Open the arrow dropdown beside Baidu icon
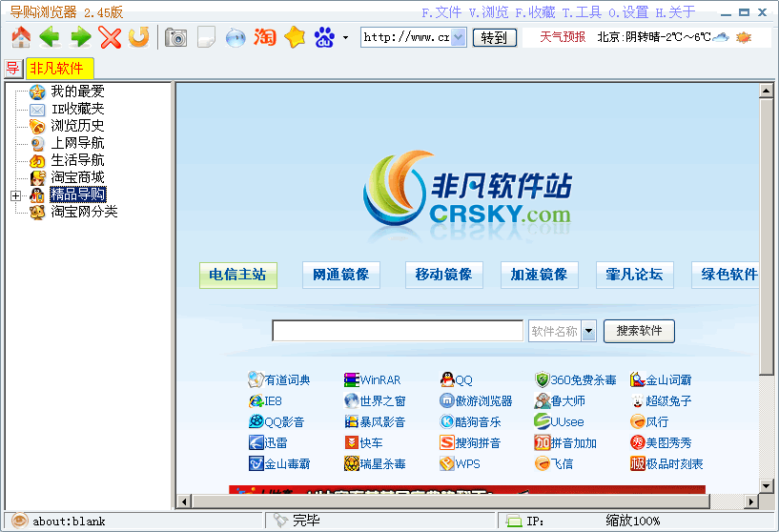Image resolution: width=779 pixels, height=532 pixels. [x=345, y=38]
